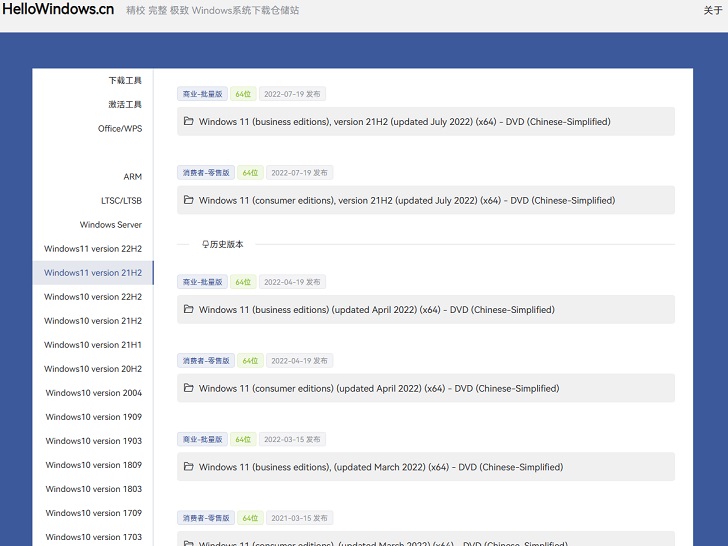
Task: Open Windows10 version 1909 list
Action: pyautogui.click(x=94, y=417)
